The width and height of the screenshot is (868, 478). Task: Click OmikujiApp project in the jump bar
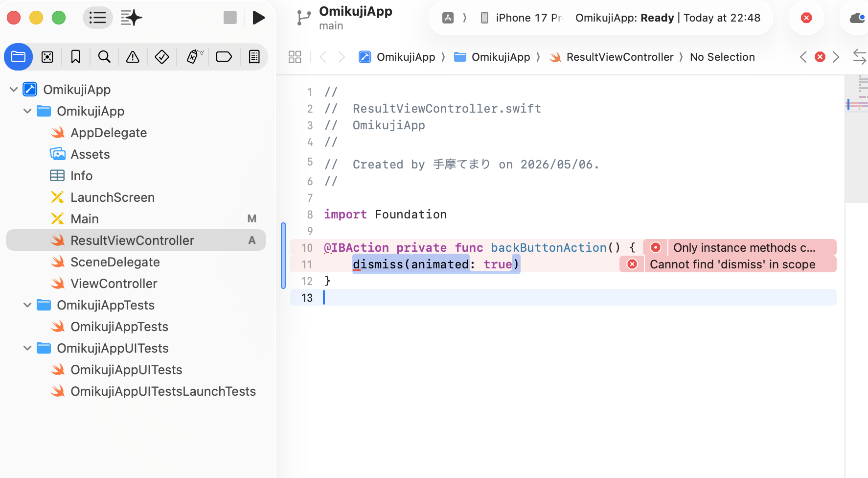coord(397,57)
